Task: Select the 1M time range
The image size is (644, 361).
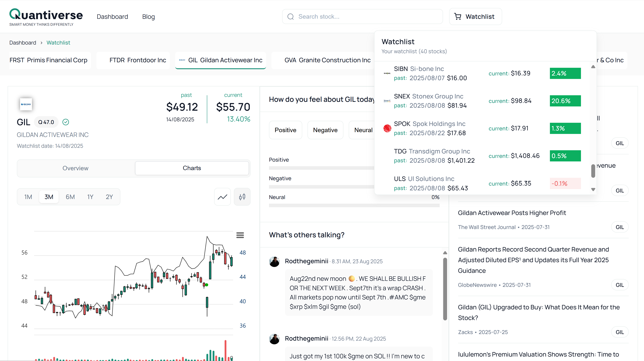Action: (x=28, y=197)
